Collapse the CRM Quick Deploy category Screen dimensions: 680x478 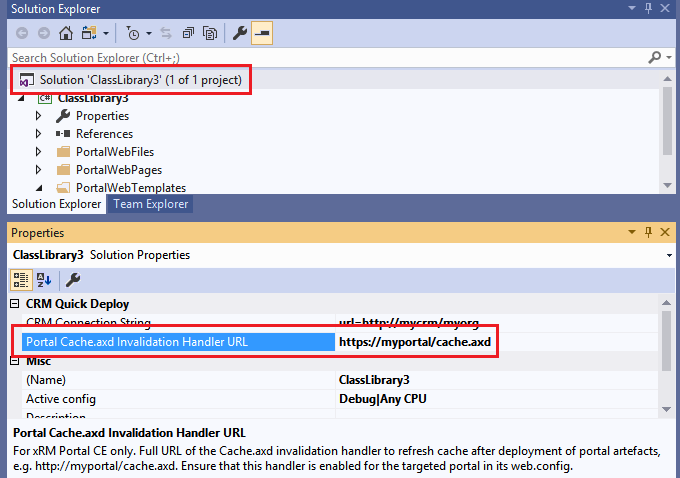tap(15, 304)
